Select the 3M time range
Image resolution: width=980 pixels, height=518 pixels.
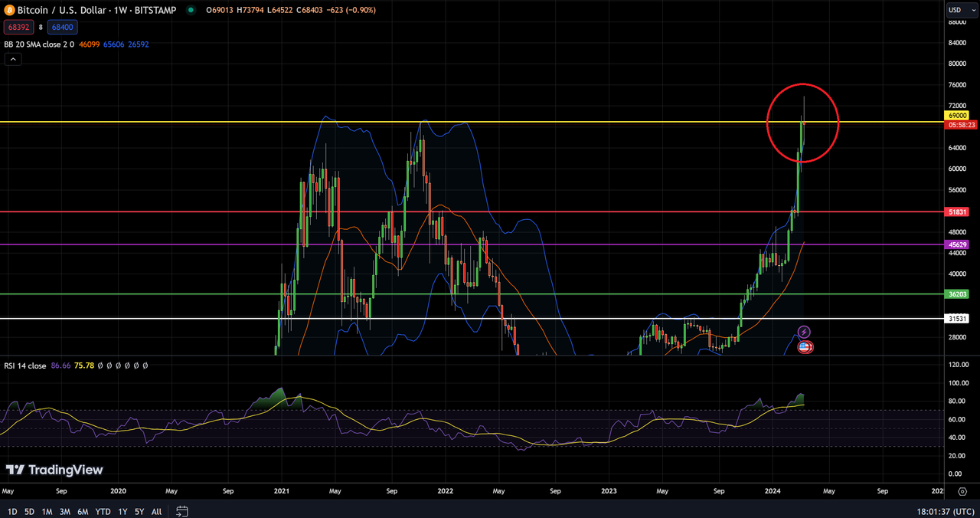click(x=65, y=511)
